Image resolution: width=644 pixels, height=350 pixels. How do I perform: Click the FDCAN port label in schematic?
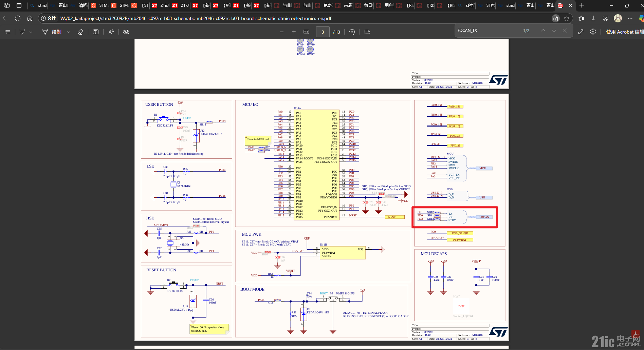point(484,217)
